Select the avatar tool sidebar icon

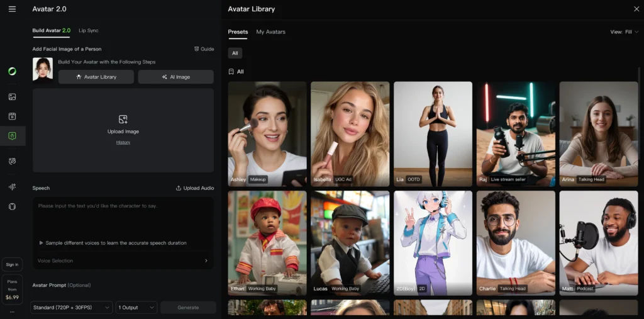point(12,136)
